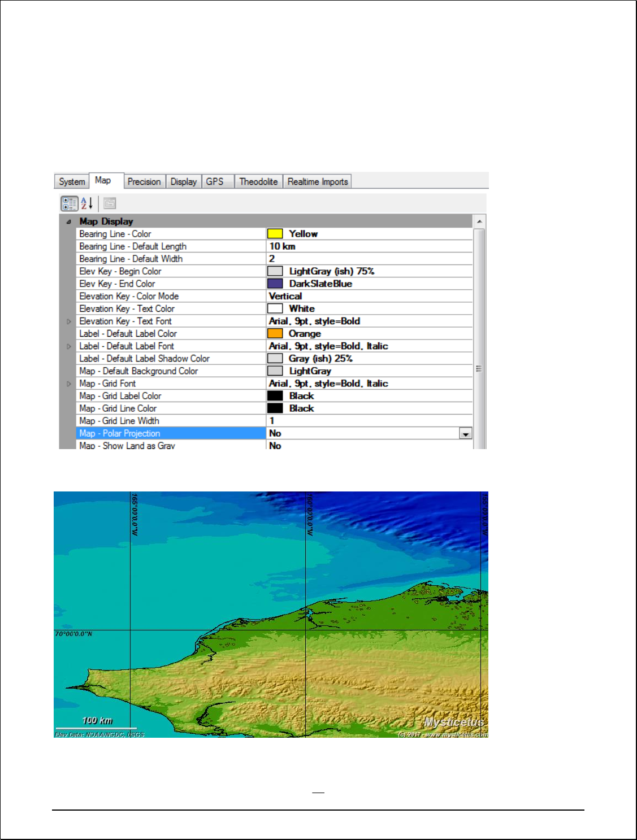Expand the Map - Grid Font property
The height and width of the screenshot is (840, 637).
69,384
